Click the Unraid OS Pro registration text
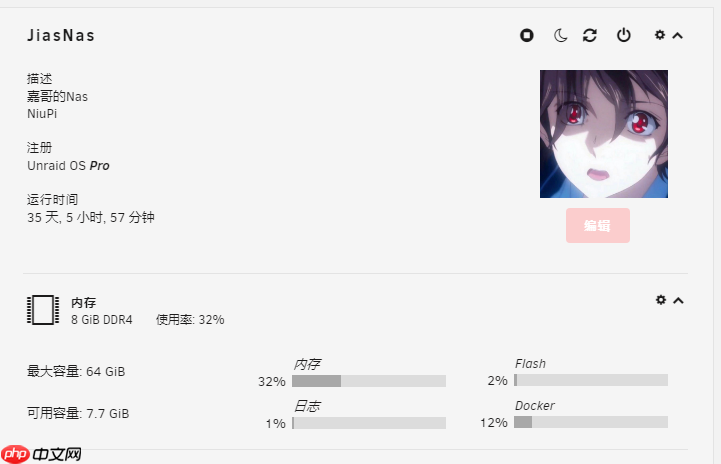Viewport: 721px width, 464px height. 68,165
